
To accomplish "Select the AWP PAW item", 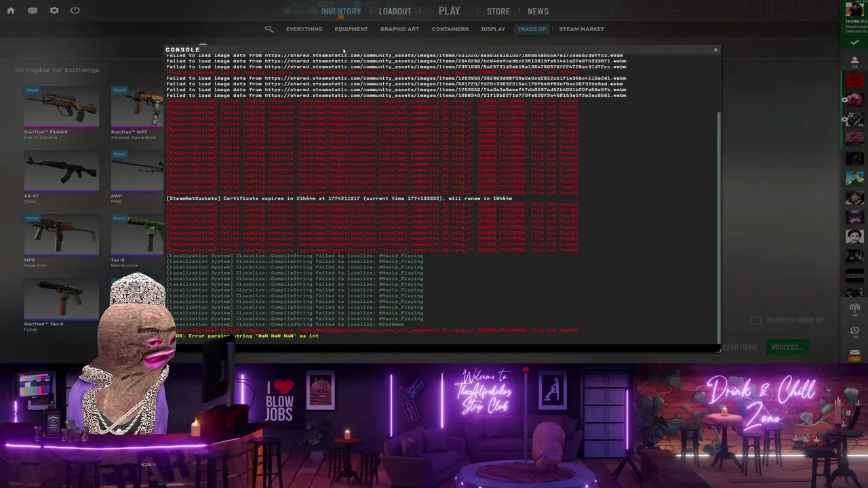I will 137,176.
